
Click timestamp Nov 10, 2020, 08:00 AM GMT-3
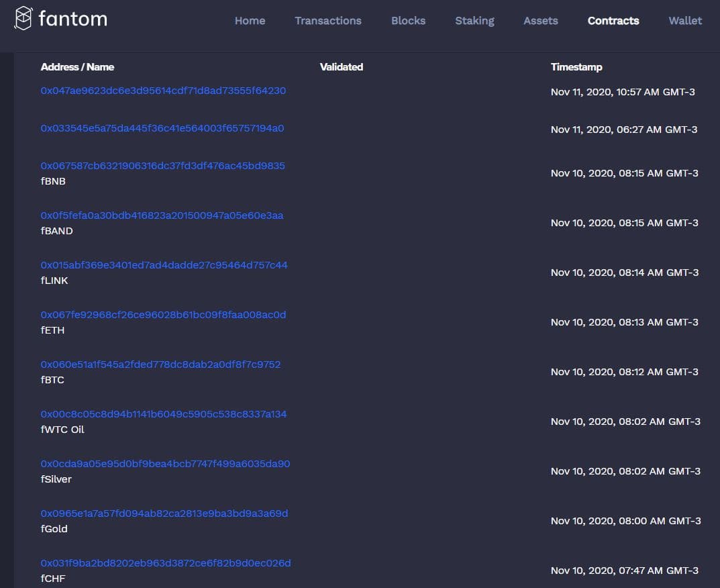coord(626,520)
